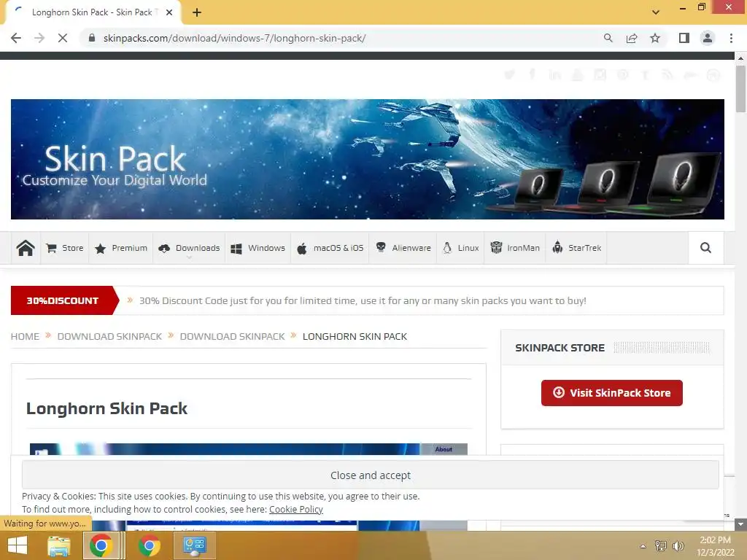The height and width of the screenshot is (560, 747).
Task: Open the Premium menu item
Action: [x=121, y=248]
